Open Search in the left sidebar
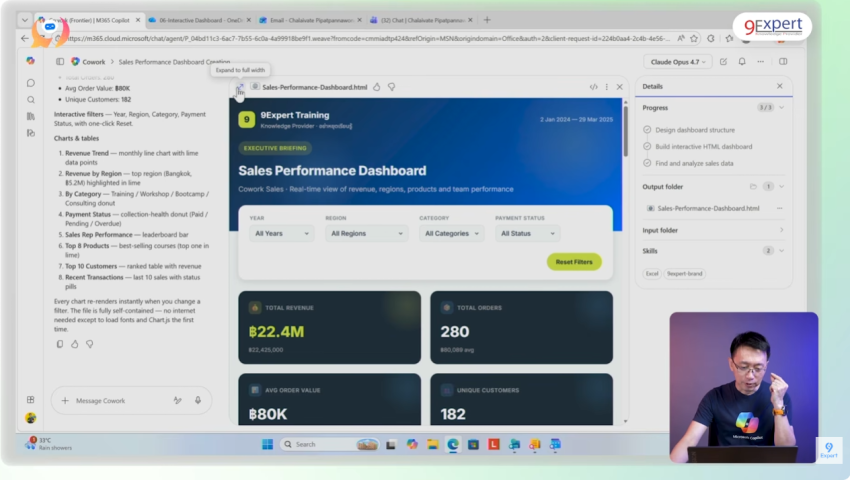This screenshot has height=480, width=850. pos(31,100)
